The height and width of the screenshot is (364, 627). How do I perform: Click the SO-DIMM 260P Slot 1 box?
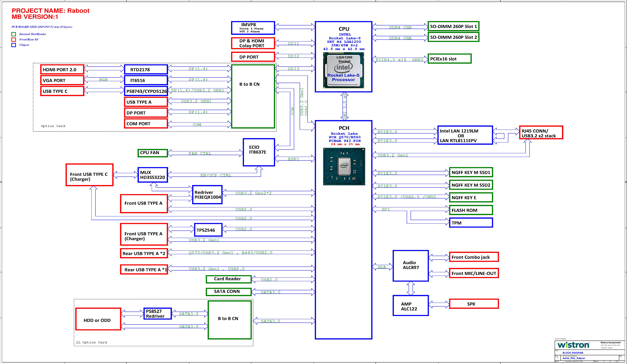pos(453,26)
